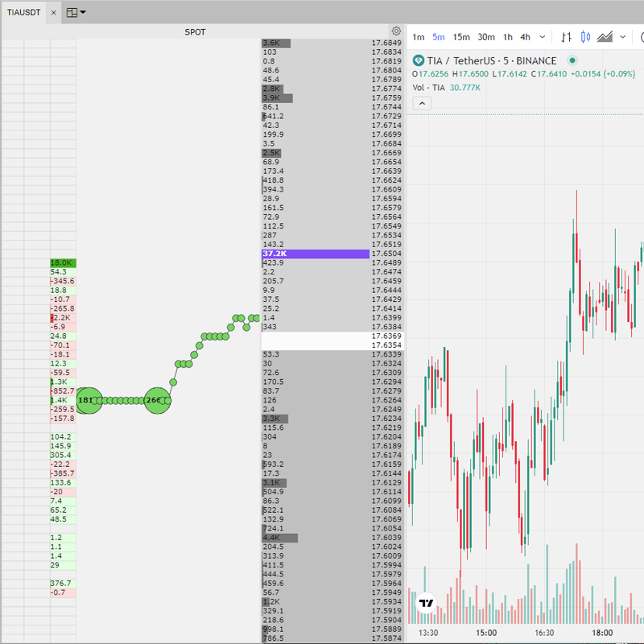Switch to the TIAUSDT tab
644x644 pixels.
[24, 13]
